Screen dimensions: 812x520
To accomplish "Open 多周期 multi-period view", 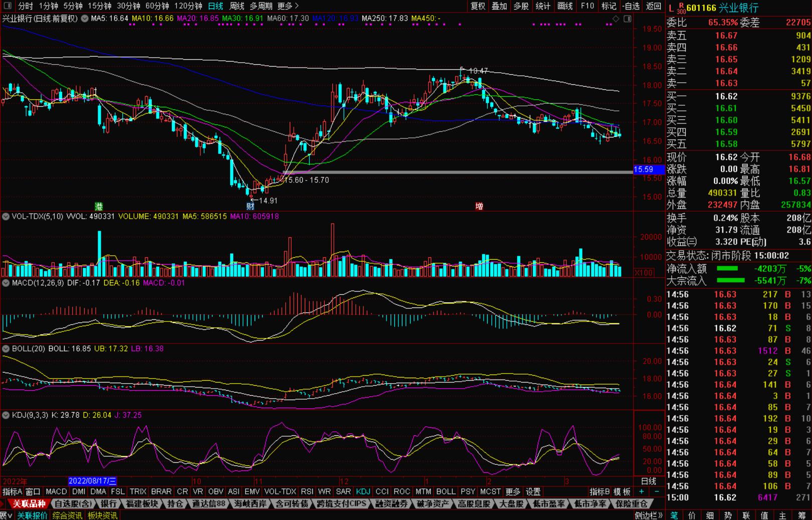I will pyautogui.click(x=261, y=6).
